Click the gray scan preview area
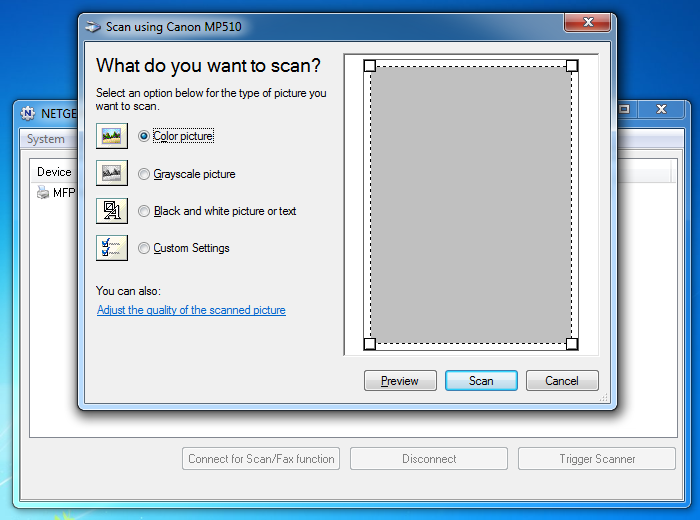The height and width of the screenshot is (520, 700). point(471,205)
